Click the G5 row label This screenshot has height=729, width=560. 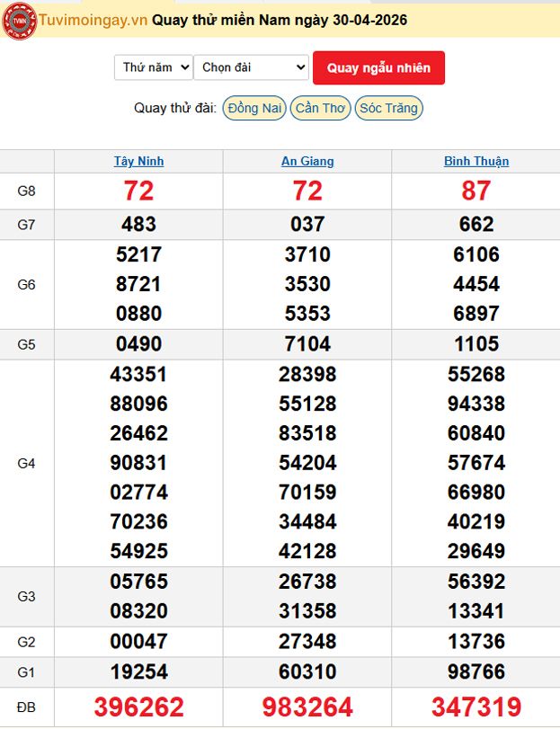(x=26, y=344)
